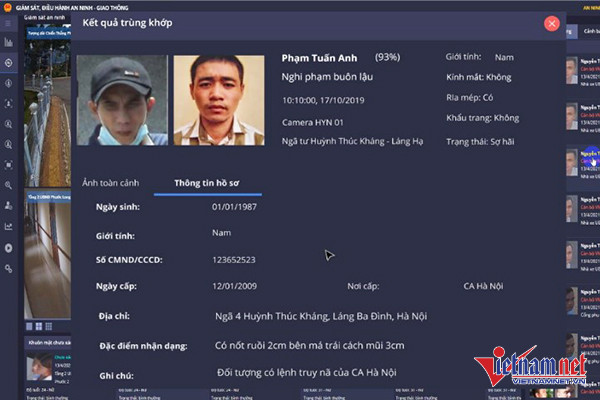Open the bar chart statistics icon
This screenshot has height=400, width=600.
(8, 42)
